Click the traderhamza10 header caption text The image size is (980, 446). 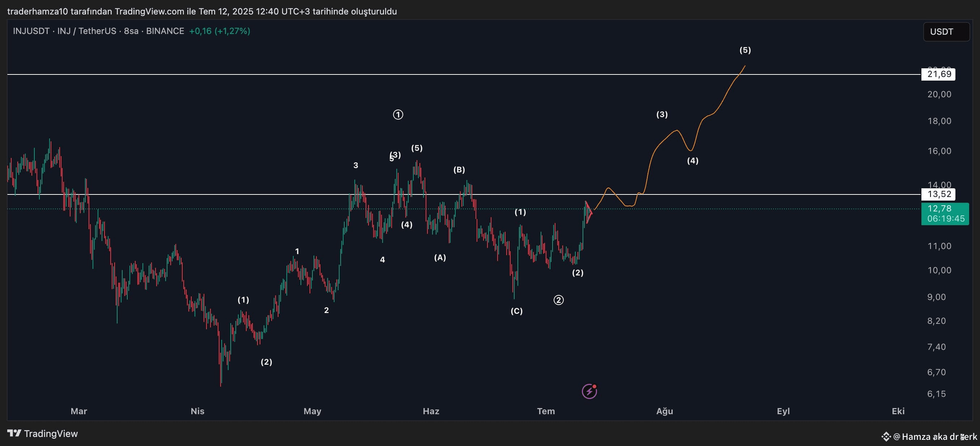click(202, 12)
